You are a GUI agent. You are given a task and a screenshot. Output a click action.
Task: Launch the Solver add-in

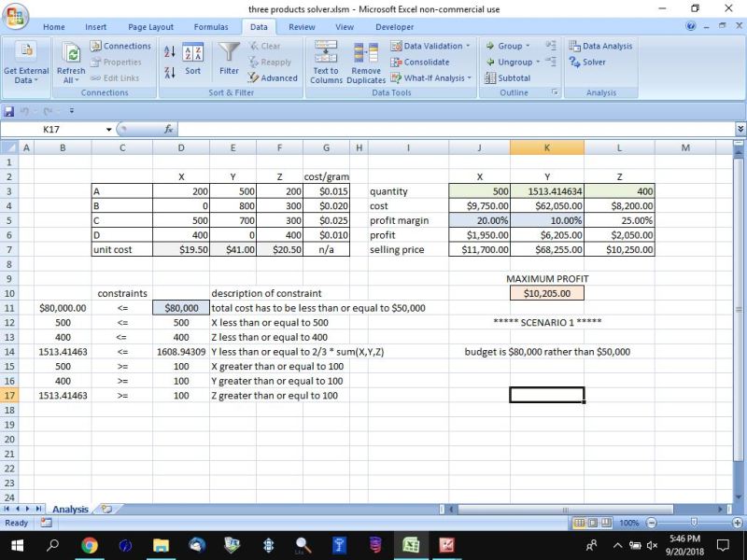(x=587, y=62)
